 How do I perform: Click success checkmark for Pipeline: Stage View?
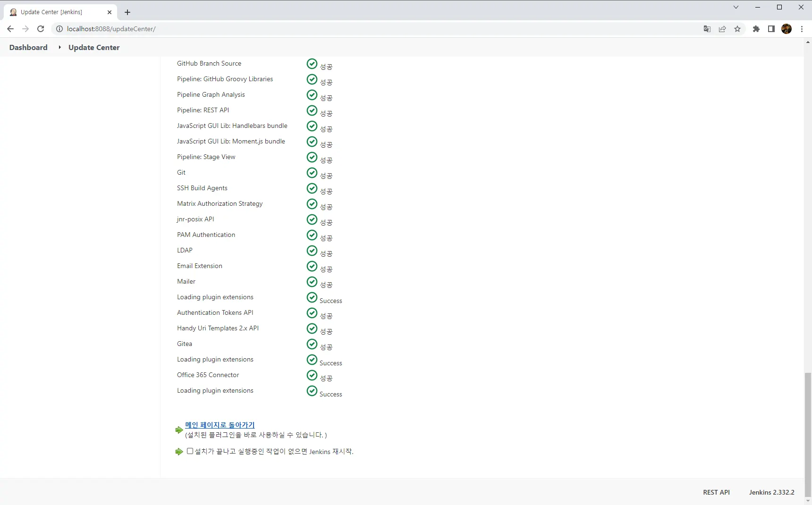312,157
